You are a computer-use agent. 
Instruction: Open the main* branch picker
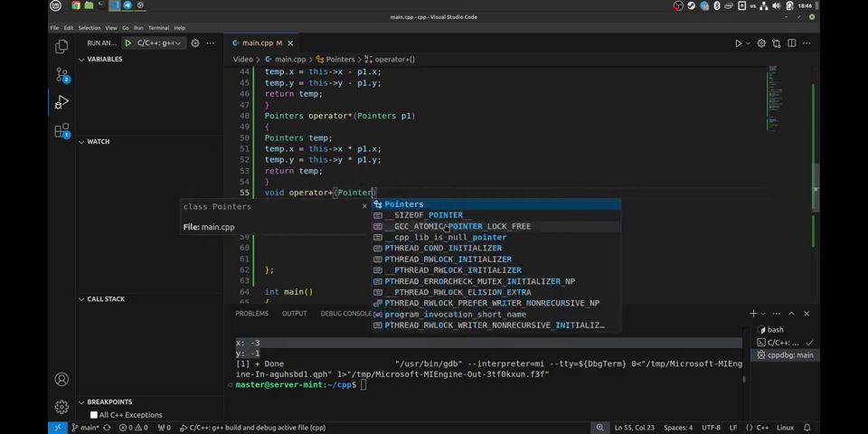click(85, 428)
